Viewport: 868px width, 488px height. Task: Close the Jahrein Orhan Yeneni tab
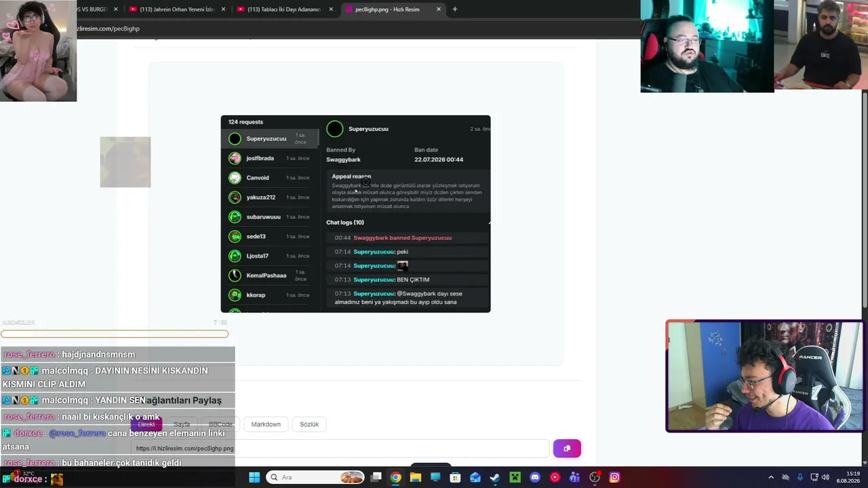(224, 9)
